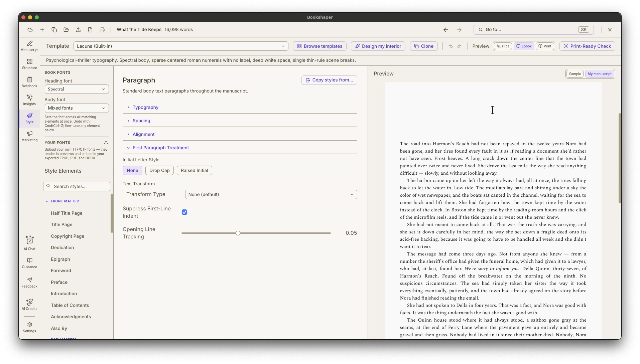Select Copyright Page style element
Image resolution: width=640 pixels, height=364 pixels.
click(68, 236)
